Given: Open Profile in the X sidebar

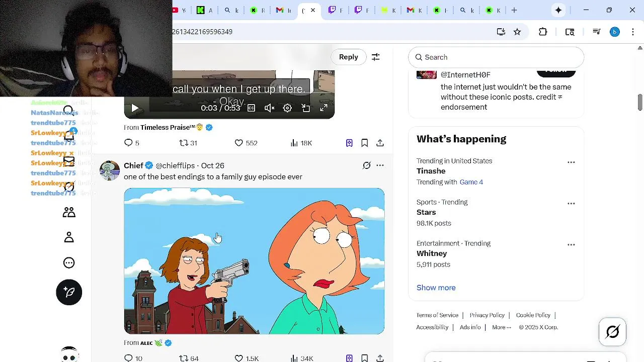Looking at the screenshot, I should pyautogui.click(x=69, y=237).
